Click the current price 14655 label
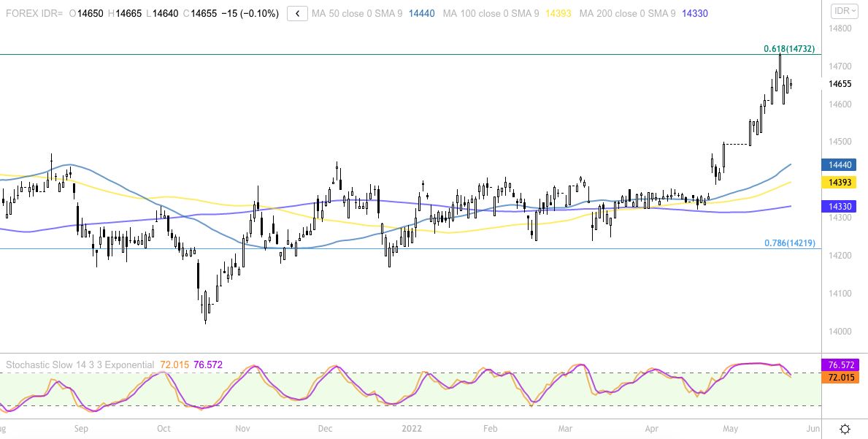This screenshot has width=868, height=439. 840,84
